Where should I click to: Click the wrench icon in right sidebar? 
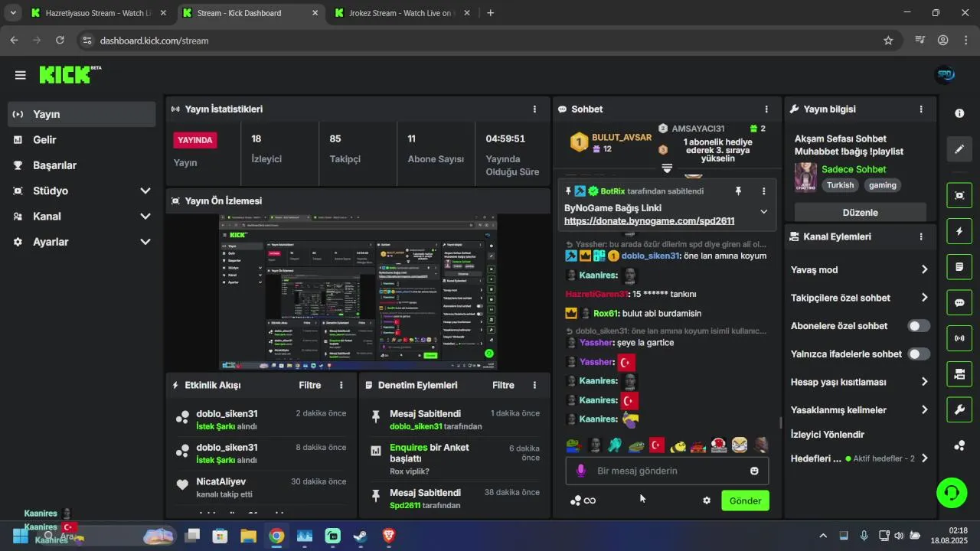(959, 409)
